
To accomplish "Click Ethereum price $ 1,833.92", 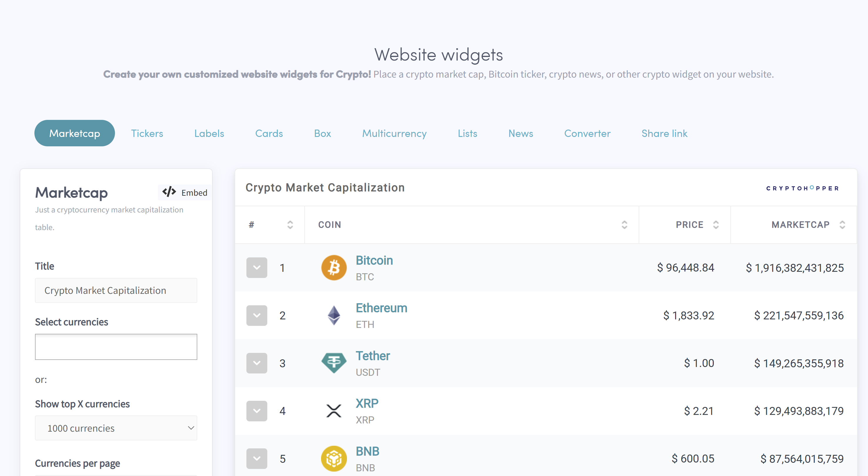I will pyautogui.click(x=688, y=316).
